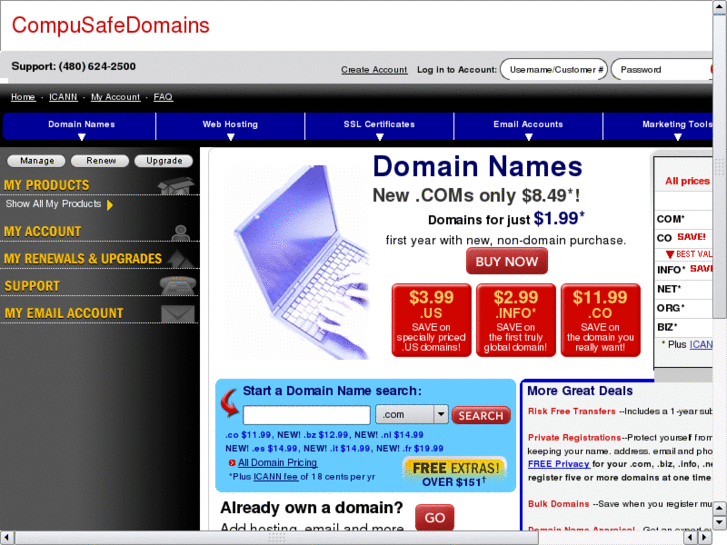Click the Support telephone icon
The width and height of the screenshot is (727, 545).
pyautogui.click(x=178, y=286)
